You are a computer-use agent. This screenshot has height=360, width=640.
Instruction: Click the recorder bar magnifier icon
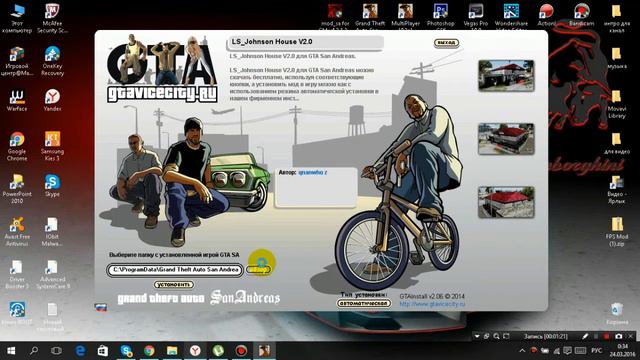click(x=496, y=336)
